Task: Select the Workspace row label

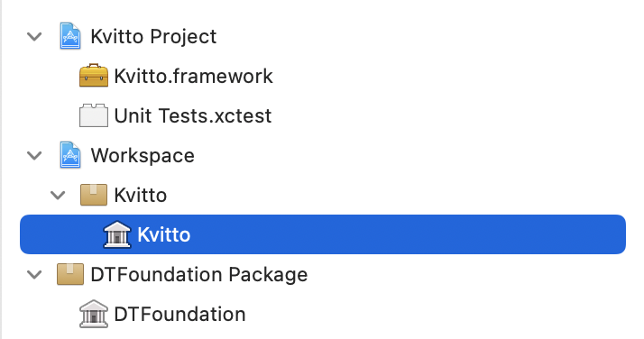Action: pyautogui.click(x=143, y=156)
